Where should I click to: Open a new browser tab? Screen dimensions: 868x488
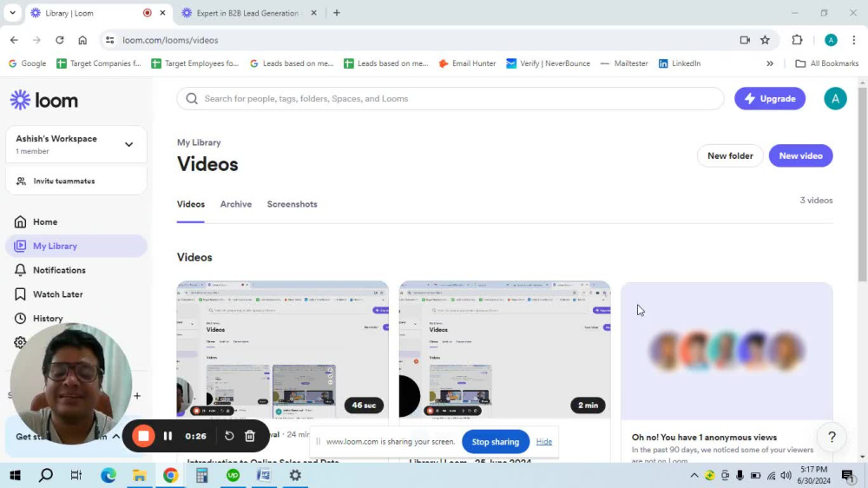tap(337, 13)
